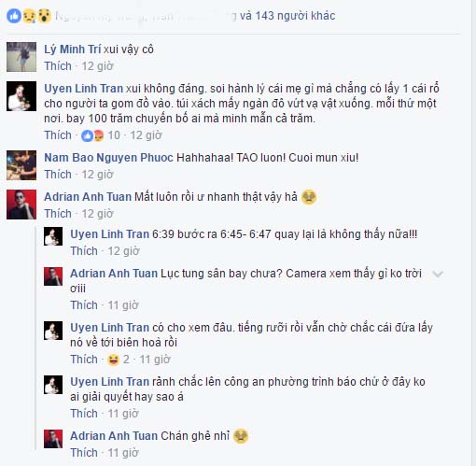Like Lý Minh Trí's comment via Thích
476x466 pixels.
pos(58,66)
